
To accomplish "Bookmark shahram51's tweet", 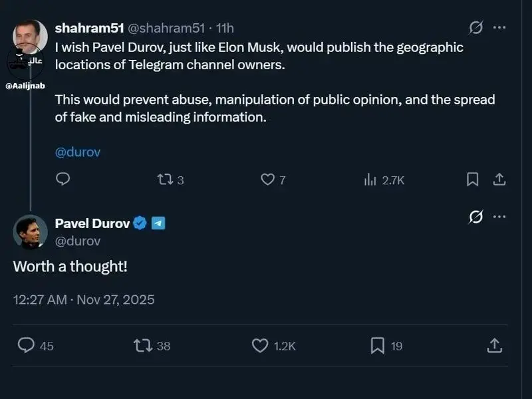I will (x=472, y=179).
